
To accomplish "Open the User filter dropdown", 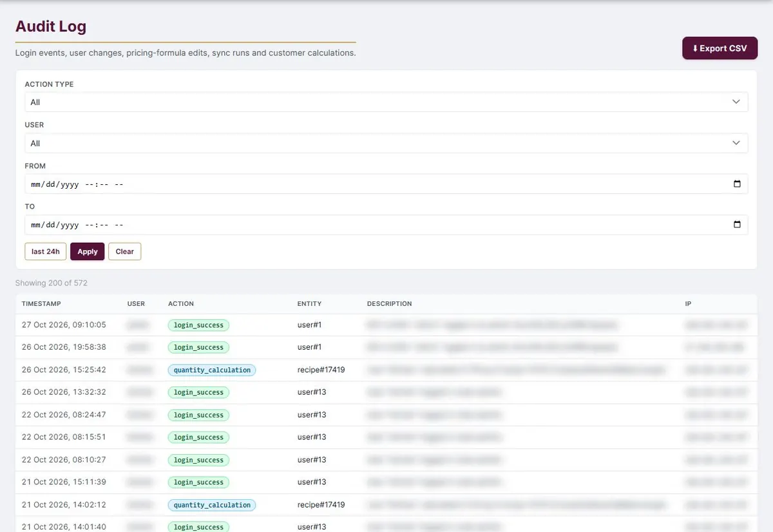I will (386, 143).
